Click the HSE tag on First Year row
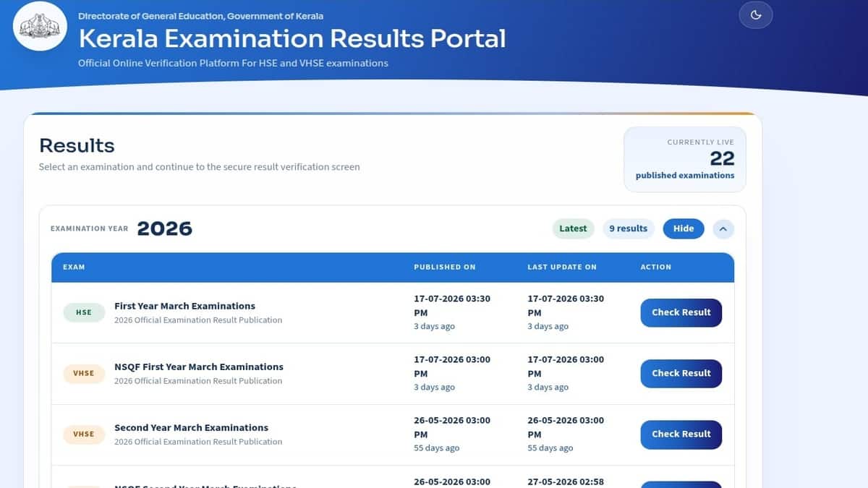This screenshot has height=488, width=868. 84,312
